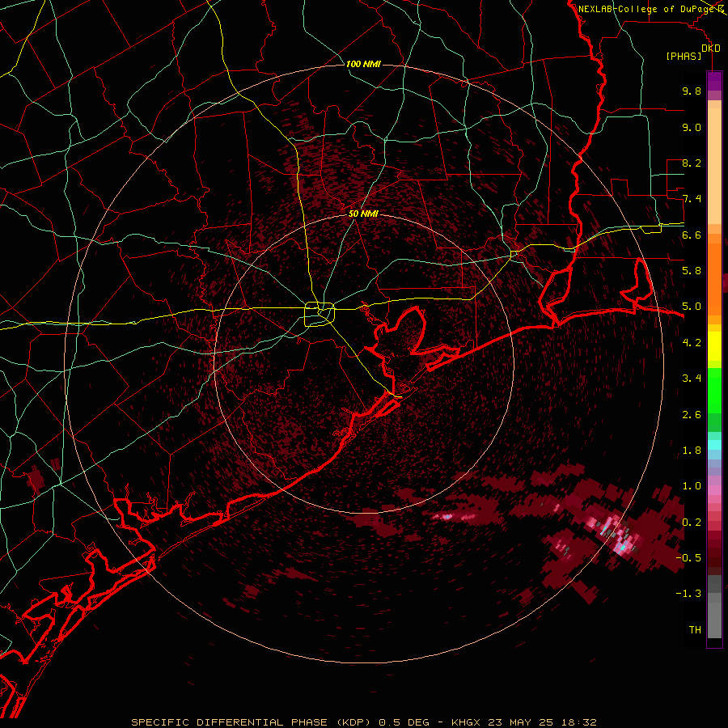Viewport: 728px width, 728px height.
Task: Pick the orange color bar segment
Action: 714,278
